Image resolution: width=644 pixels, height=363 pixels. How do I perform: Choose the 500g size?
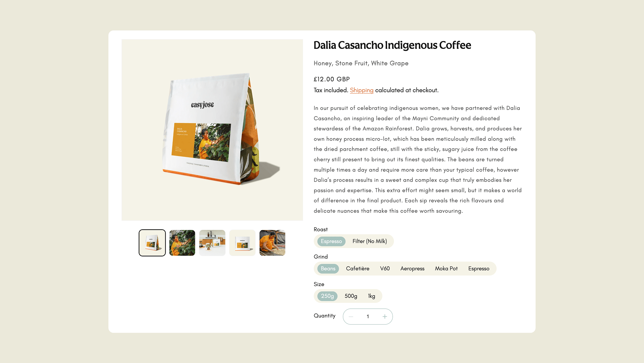351,296
